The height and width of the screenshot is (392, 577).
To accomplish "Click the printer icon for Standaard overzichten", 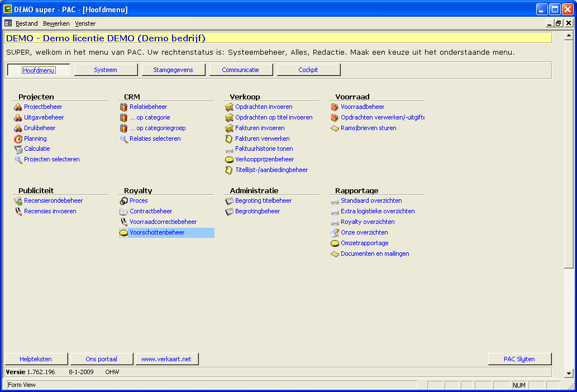I will point(335,201).
